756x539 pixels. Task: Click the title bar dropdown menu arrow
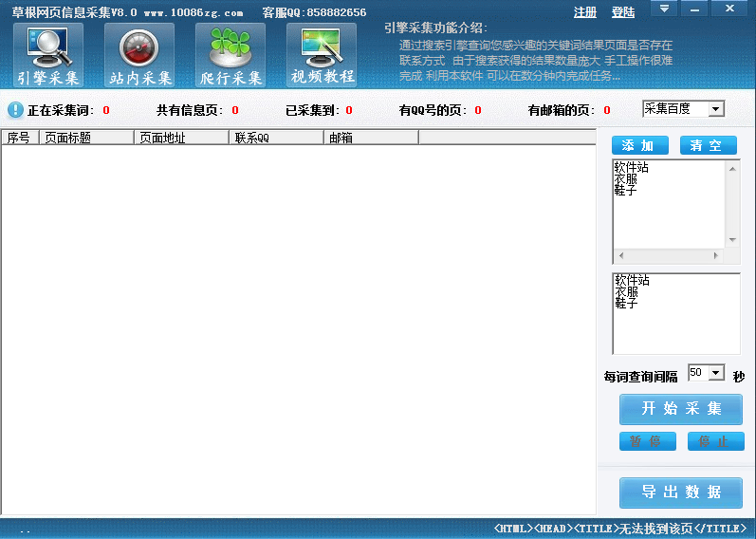(664, 9)
